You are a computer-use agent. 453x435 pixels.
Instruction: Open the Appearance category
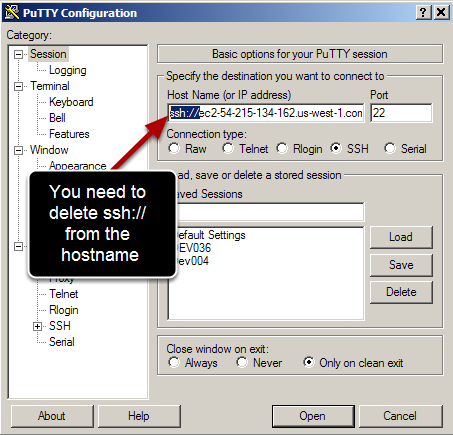point(78,166)
